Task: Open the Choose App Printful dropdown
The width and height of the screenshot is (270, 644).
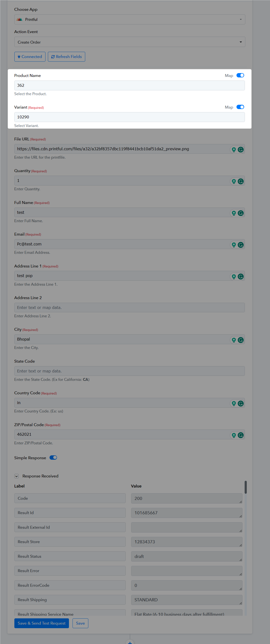Action: [x=130, y=19]
